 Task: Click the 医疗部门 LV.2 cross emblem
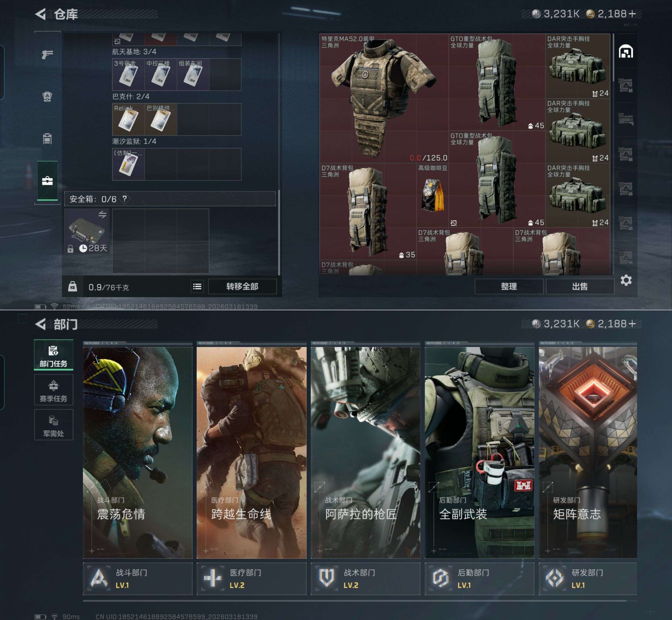click(213, 579)
